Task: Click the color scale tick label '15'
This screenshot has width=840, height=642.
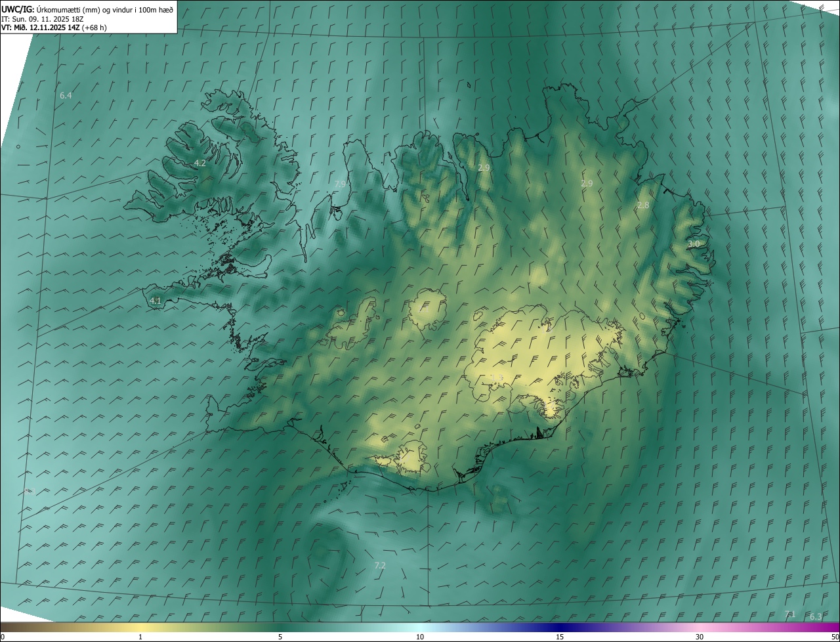Action: 560,637
